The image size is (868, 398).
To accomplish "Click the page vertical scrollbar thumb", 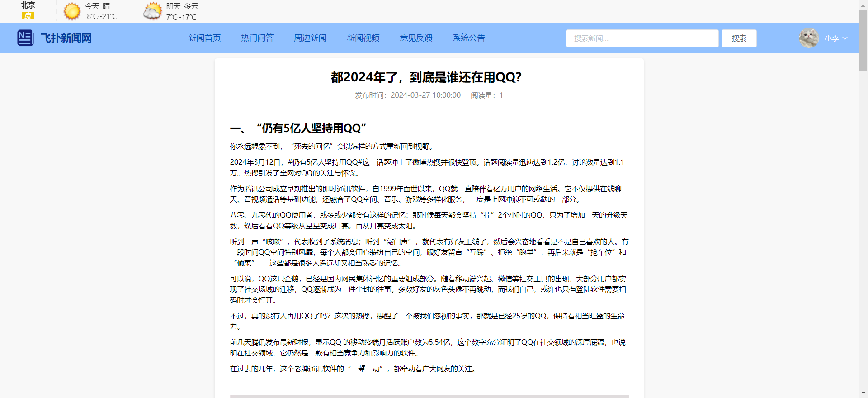I will click(x=863, y=40).
